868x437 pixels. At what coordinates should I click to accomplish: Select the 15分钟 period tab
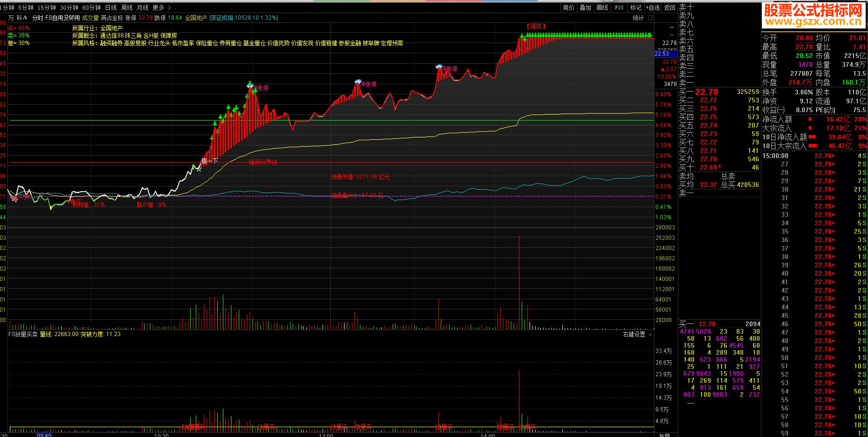(47, 7)
